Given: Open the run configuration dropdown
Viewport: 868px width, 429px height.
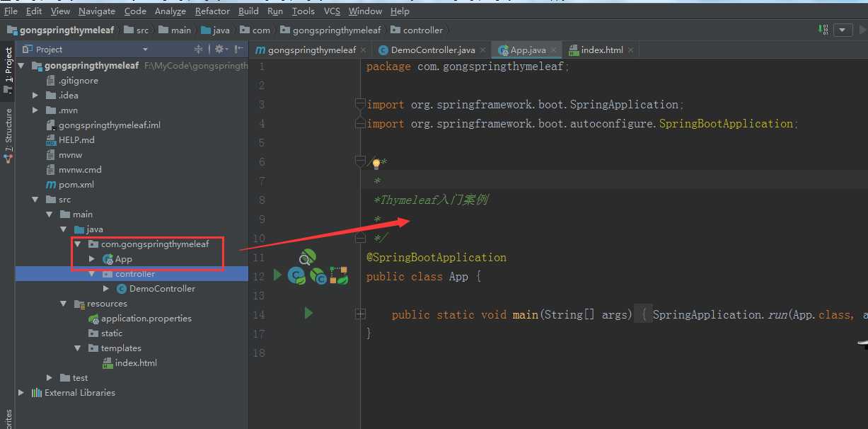Looking at the screenshot, I should click(x=843, y=30).
